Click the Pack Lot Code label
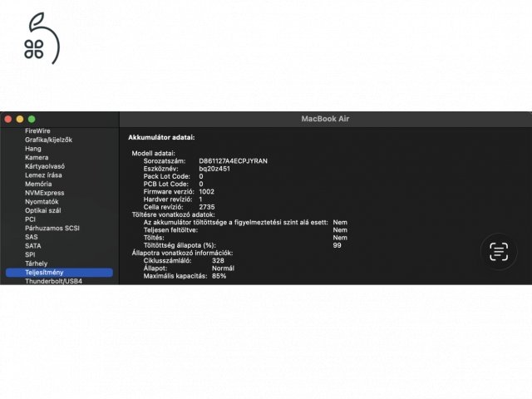Image resolution: width=532 pixels, height=399 pixels. click(167, 176)
